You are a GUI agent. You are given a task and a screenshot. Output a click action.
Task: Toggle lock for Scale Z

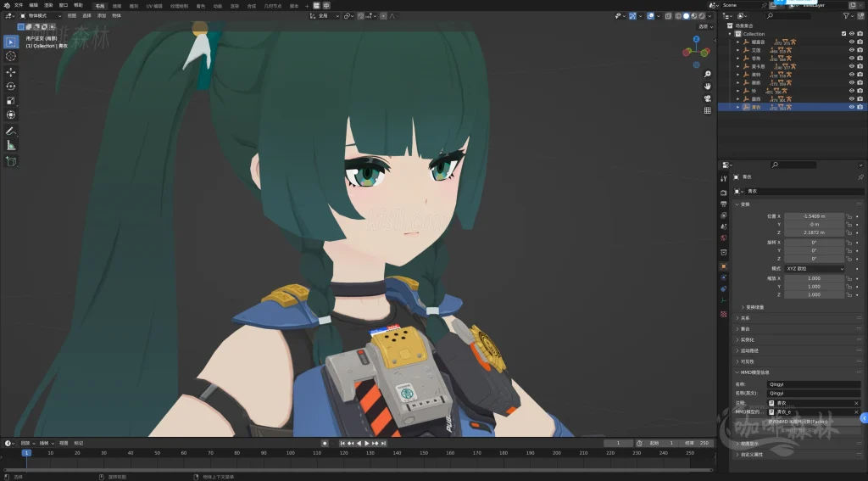849,295
